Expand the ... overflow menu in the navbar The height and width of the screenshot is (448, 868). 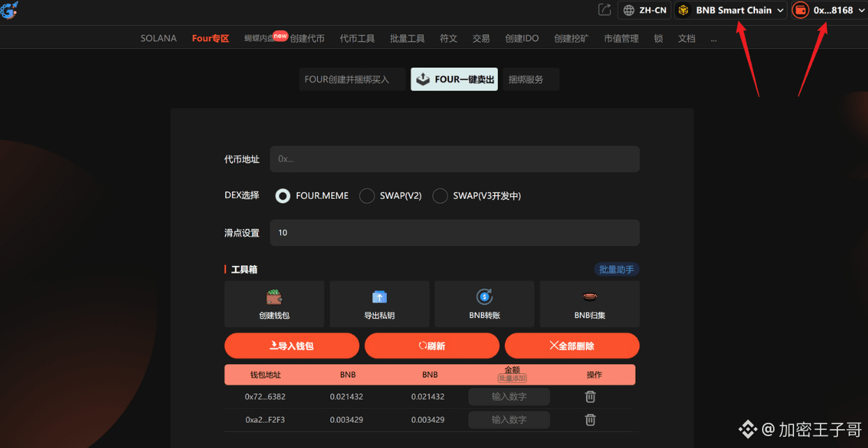click(x=713, y=38)
